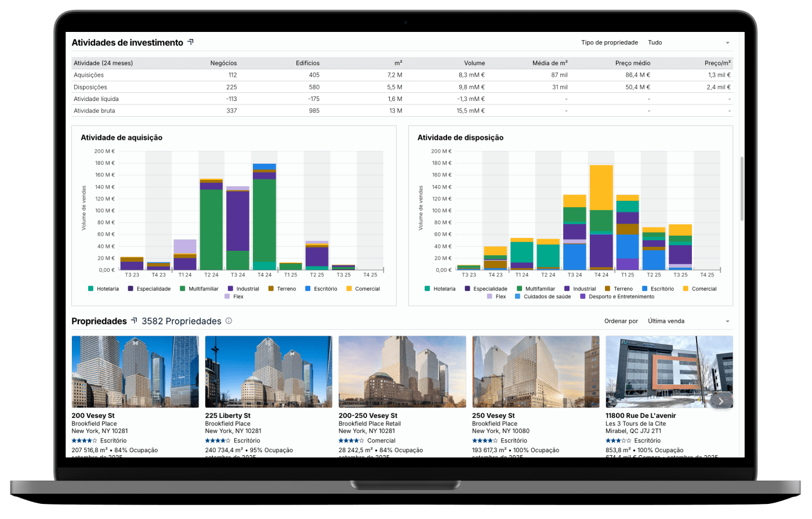Viewport: 812px width, 519px height.
Task: Select the Volume column header in the table
Action: (474, 63)
